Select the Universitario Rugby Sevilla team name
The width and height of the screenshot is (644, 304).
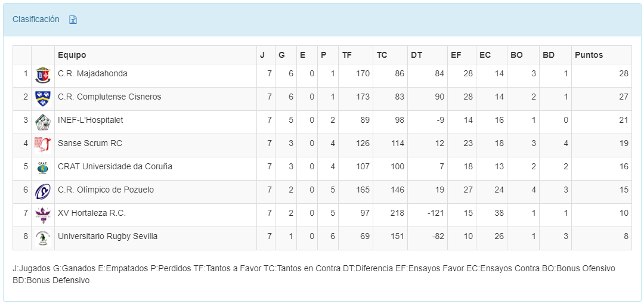[107, 236]
